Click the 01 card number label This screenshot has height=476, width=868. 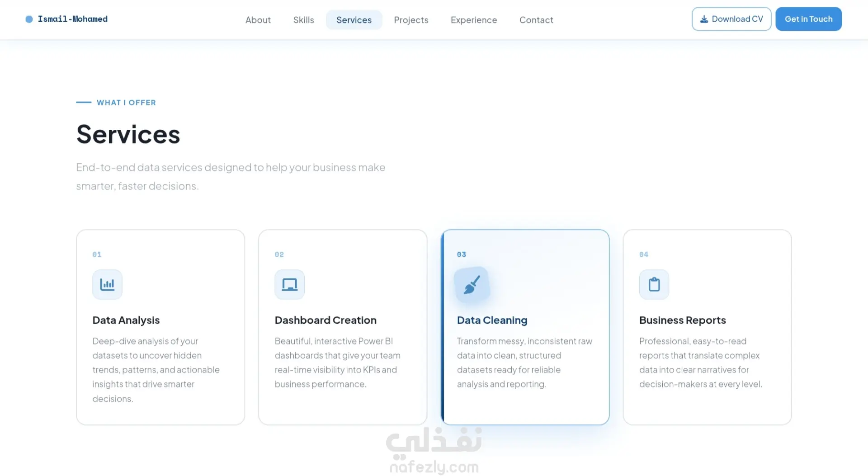click(x=97, y=254)
